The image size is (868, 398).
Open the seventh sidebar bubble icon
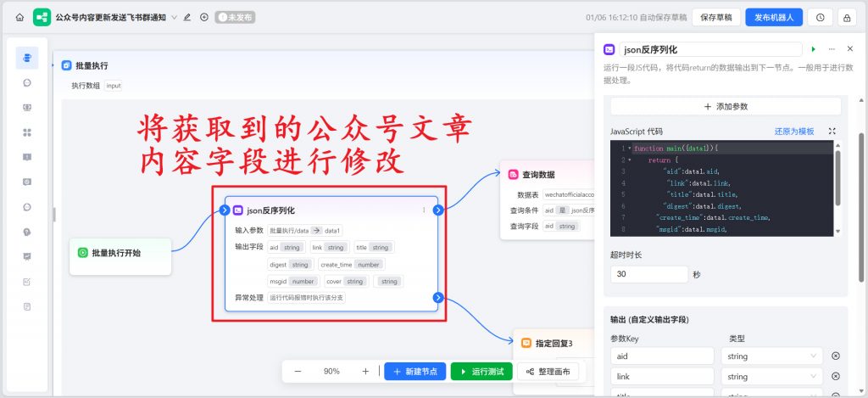click(x=27, y=207)
